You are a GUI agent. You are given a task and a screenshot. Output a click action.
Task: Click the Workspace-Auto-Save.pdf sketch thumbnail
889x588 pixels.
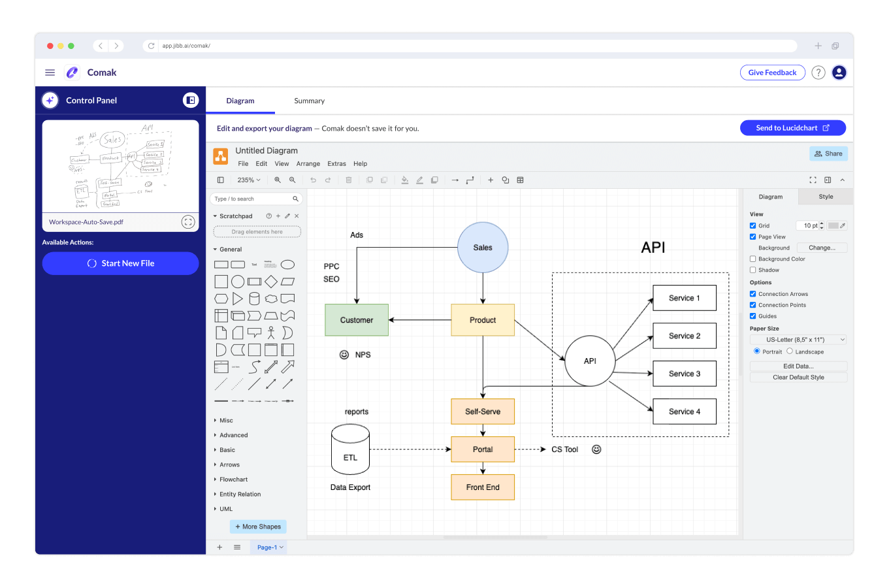121,167
